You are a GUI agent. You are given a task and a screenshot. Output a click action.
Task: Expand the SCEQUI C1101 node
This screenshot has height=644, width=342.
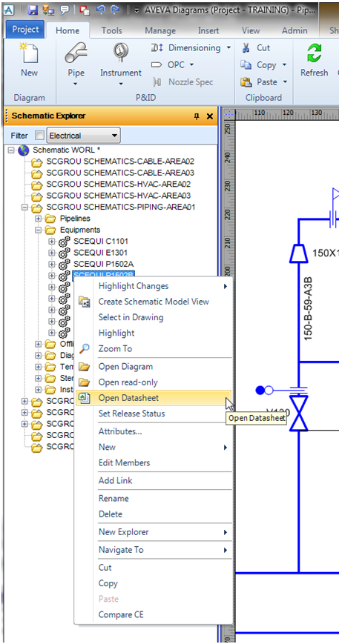tap(52, 242)
